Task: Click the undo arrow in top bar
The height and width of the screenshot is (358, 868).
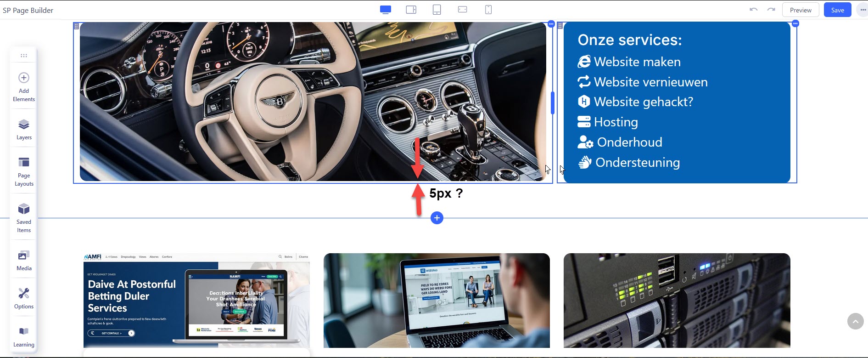Action: (x=753, y=10)
